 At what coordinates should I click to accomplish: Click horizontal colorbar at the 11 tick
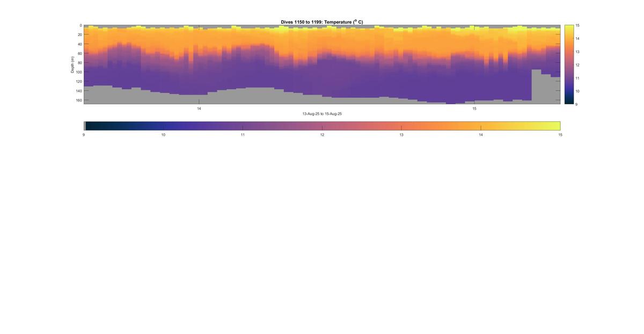(x=243, y=126)
